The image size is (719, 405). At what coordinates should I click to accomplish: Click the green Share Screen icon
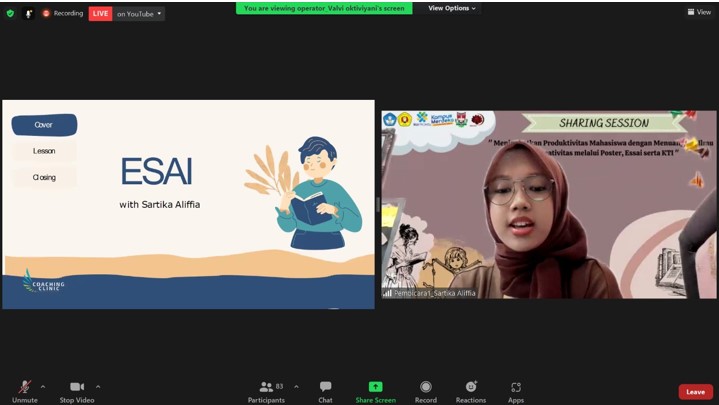375,387
